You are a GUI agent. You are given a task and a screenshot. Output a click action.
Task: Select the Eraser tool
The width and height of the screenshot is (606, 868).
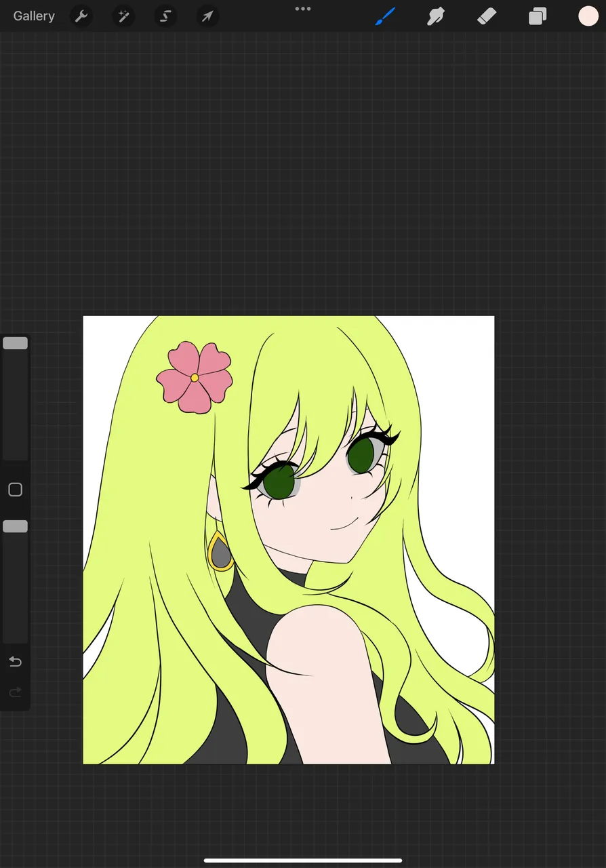click(x=487, y=16)
